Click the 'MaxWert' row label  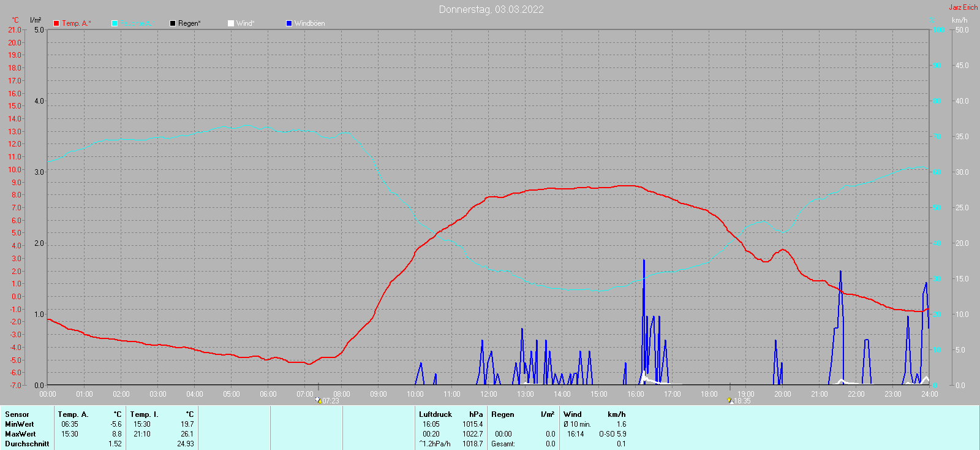[x=20, y=434]
